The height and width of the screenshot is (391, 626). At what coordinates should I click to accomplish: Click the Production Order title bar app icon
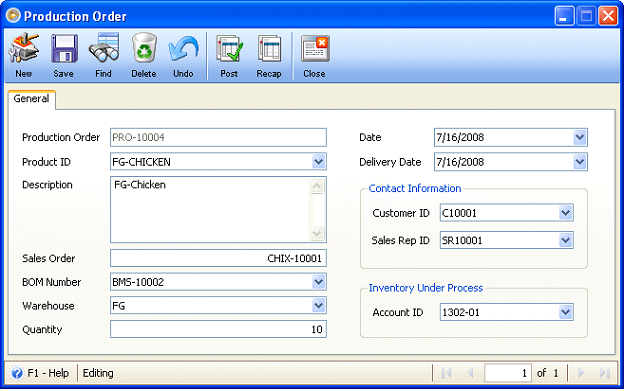(x=13, y=16)
